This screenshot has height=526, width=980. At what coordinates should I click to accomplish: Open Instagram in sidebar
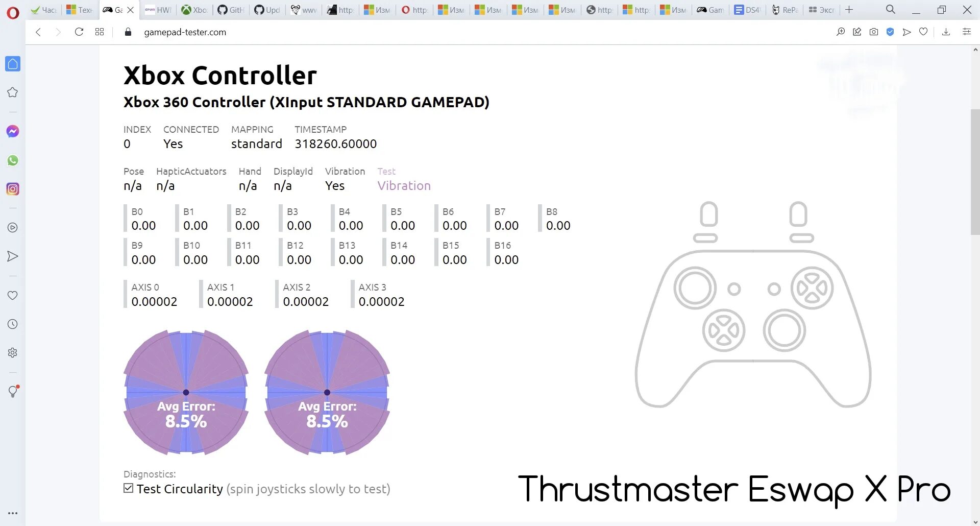[13, 189]
